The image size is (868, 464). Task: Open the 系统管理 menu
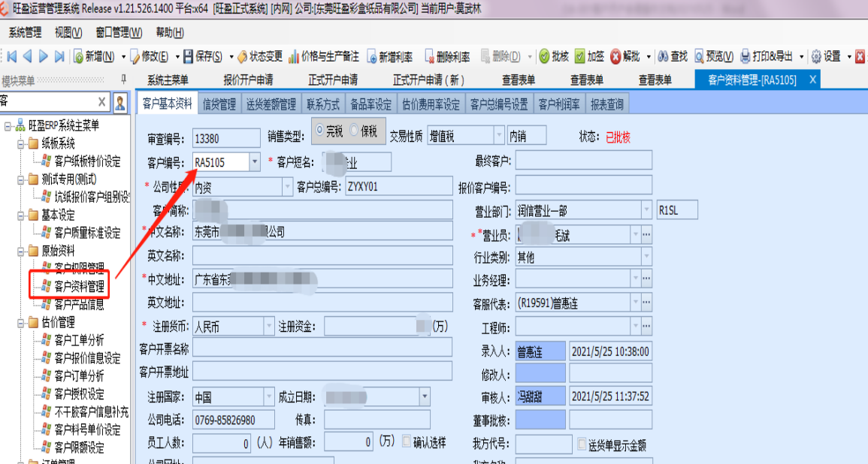(x=25, y=32)
